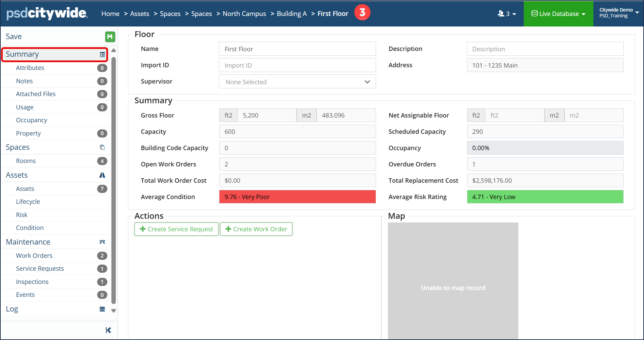Click the Attributes count badge
This screenshot has height=340, width=644.
(x=102, y=68)
